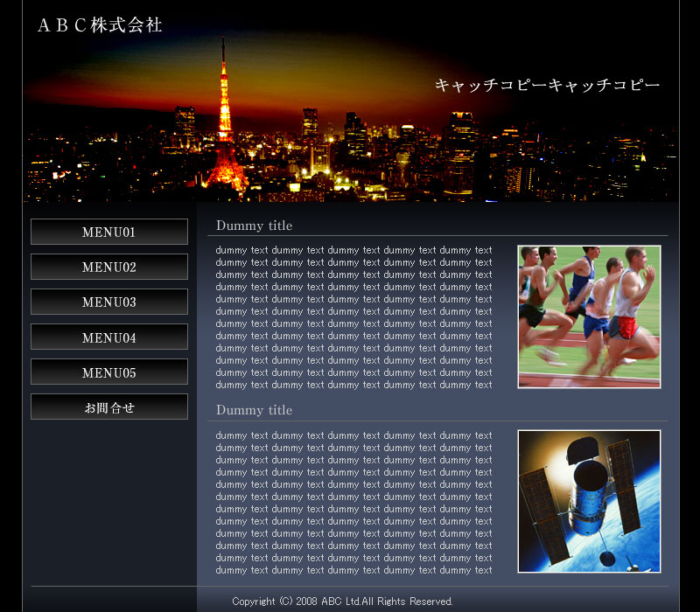This screenshot has height=612, width=700.
Task: Click the space telescope image thumbnail
Action: pos(589,501)
